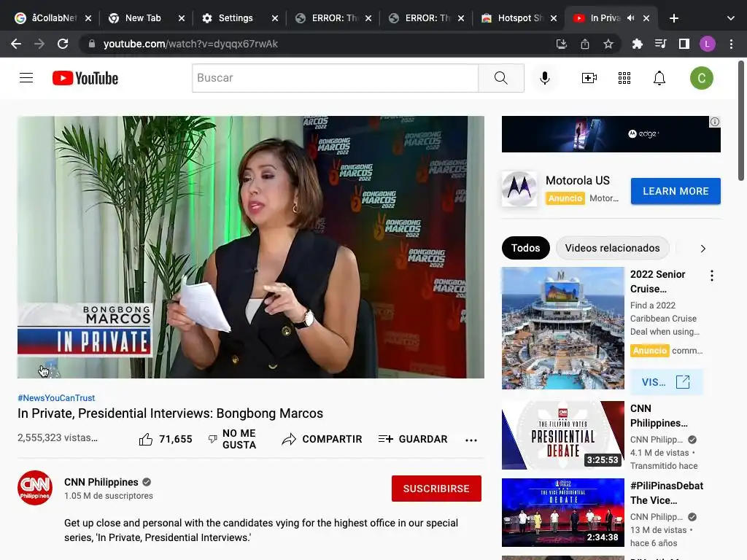Click the address bar URL
Screen dimensions: 747x560
coord(190,44)
